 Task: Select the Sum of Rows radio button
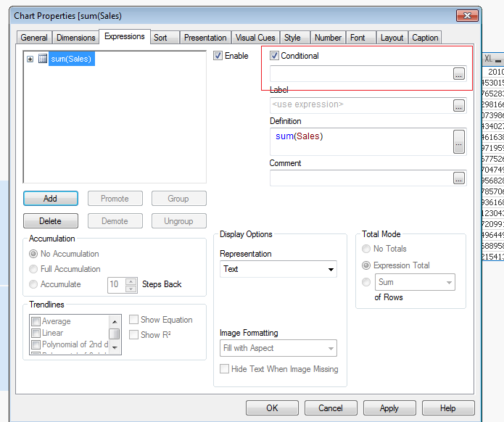coord(366,282)
